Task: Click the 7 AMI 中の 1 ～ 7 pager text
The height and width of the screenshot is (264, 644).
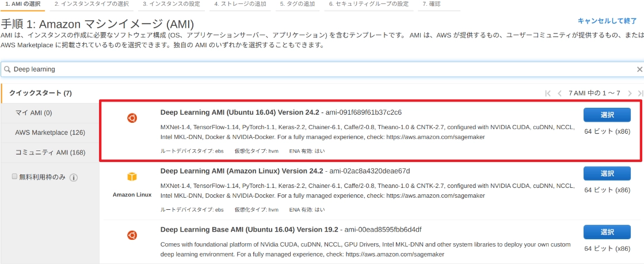Action: pyautogui.click(x=595, y=93)
